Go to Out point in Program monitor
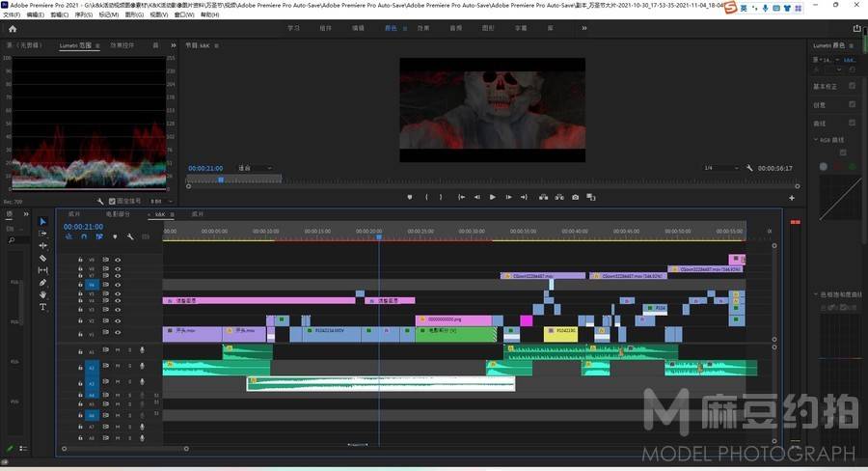The image size is (868, 471). (x=524, y=197)
